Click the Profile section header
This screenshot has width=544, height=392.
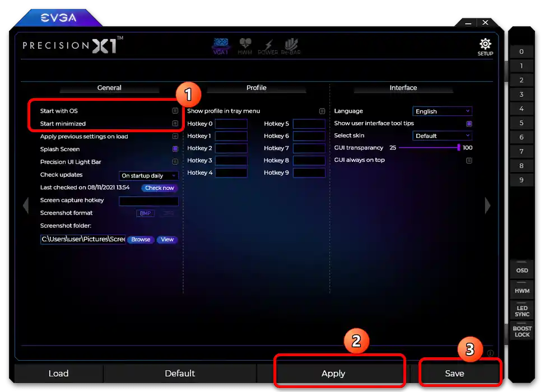coord(257,88)
